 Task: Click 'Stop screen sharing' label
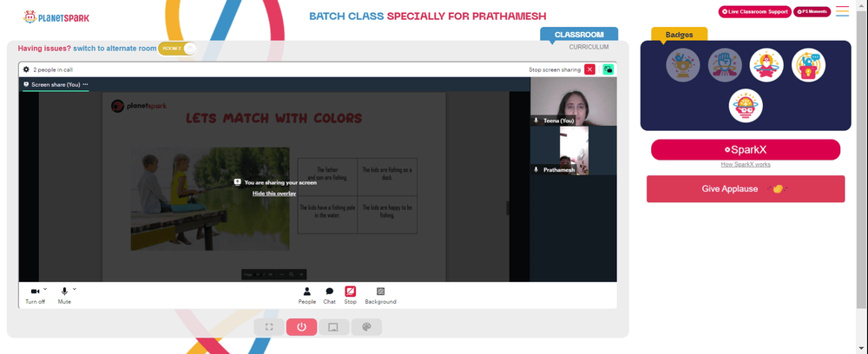[555, 69]
